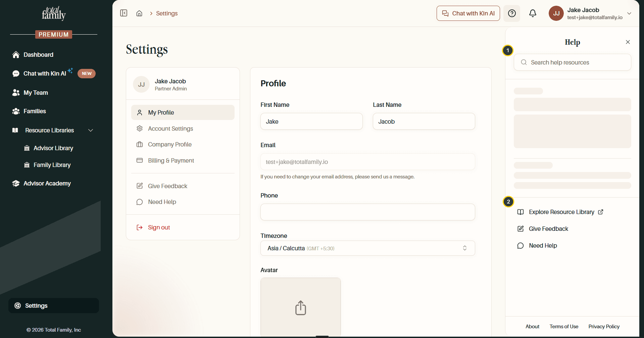Open Explore Resource Library link

click(561, 212)
